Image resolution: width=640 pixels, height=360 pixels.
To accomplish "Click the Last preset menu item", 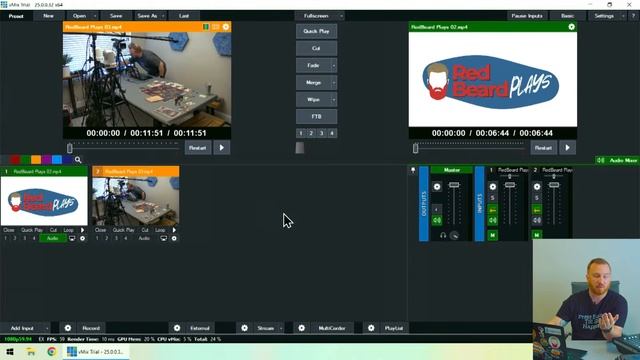I will coord(184,16).
